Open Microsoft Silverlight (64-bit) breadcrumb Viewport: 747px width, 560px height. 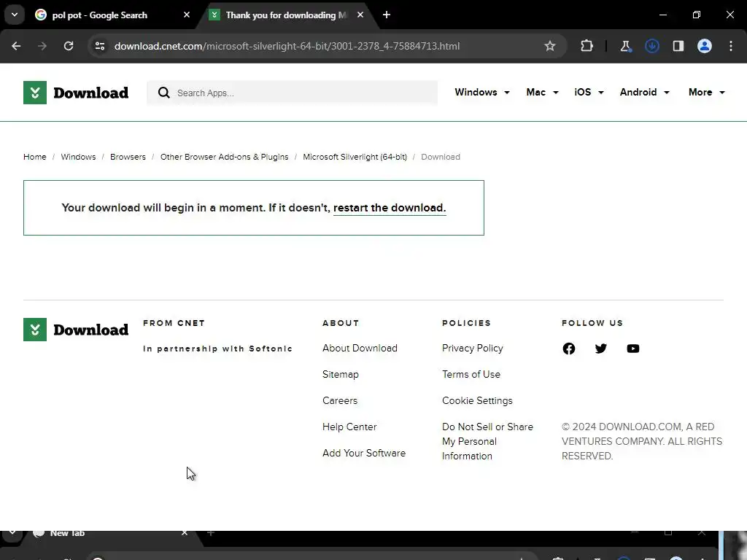pyautogui.click(x=355, y=157)
